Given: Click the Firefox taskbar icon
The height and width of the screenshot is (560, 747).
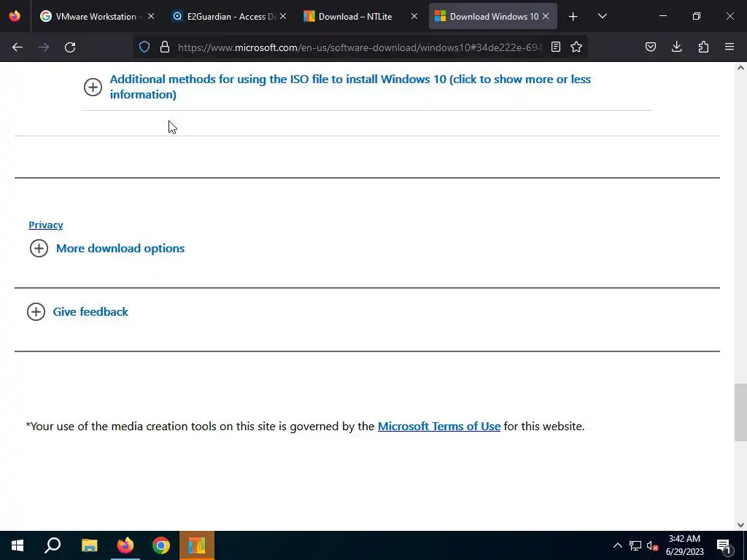Looking at the screenshot, I should (x=125, y=545).
